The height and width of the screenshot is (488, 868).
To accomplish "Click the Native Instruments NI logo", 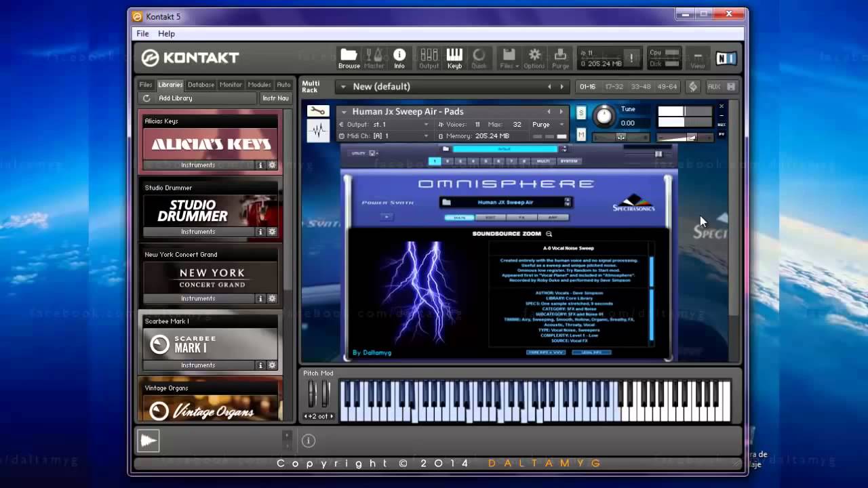I will pos(726,58).
